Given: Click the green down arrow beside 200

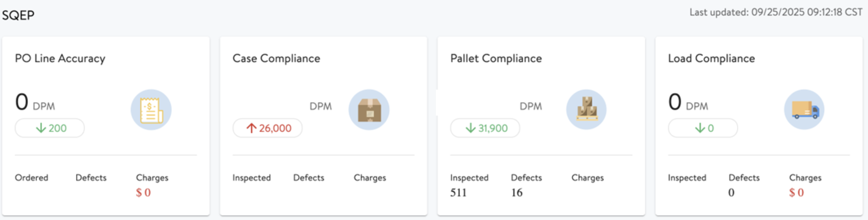Looking at the screenshot, I should [x=41, y=128].
